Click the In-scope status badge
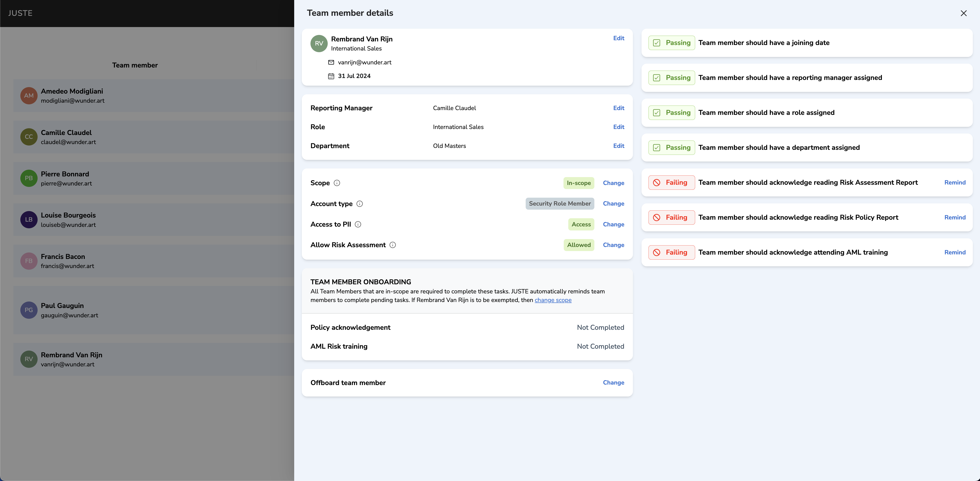 pyautogui.click(x=578, y=183)
